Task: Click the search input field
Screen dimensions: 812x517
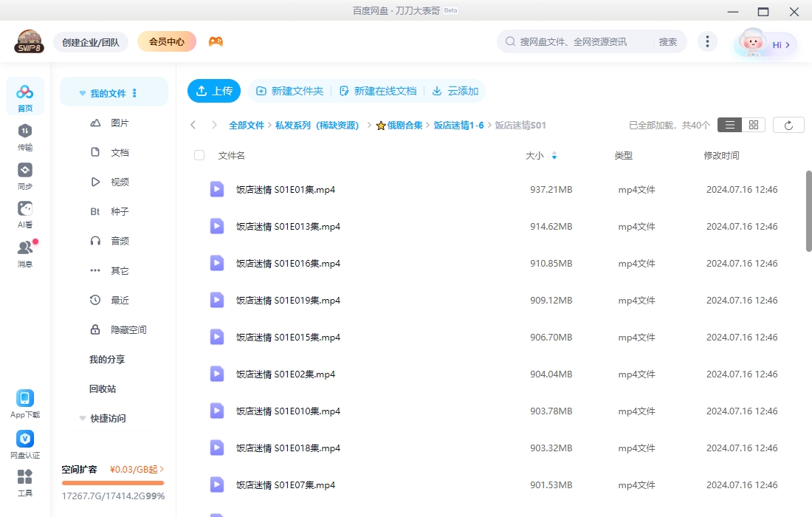Action: (x=583, y=42)
